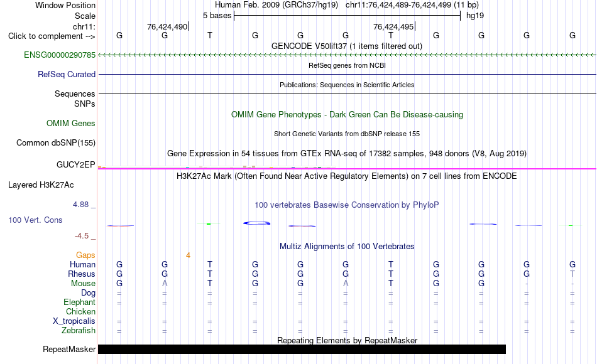Click the chr11: ruler label
597x364 pixels.
(x=84, y=26)
